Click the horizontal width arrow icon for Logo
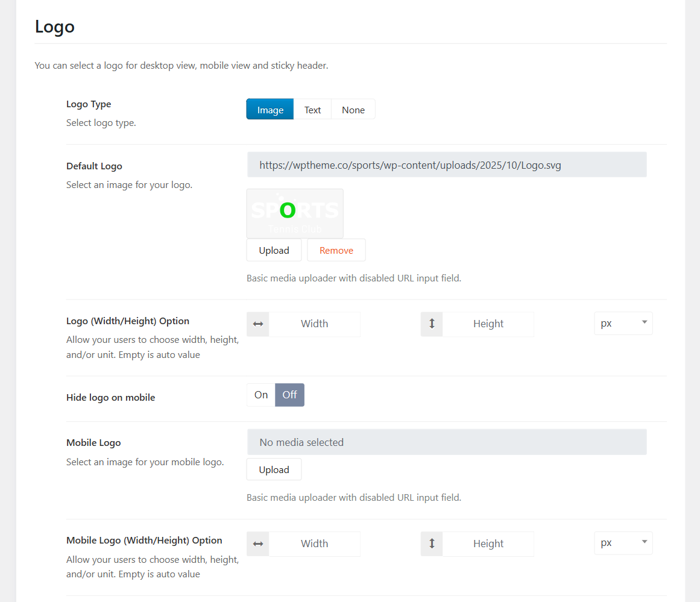The height and width of the screenshot is (602, 700). tap(258, 324)
